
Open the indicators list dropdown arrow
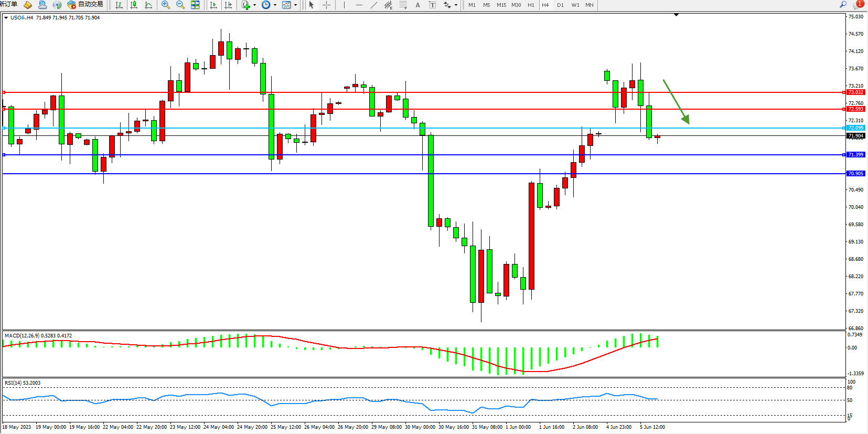tap(255, 5)
